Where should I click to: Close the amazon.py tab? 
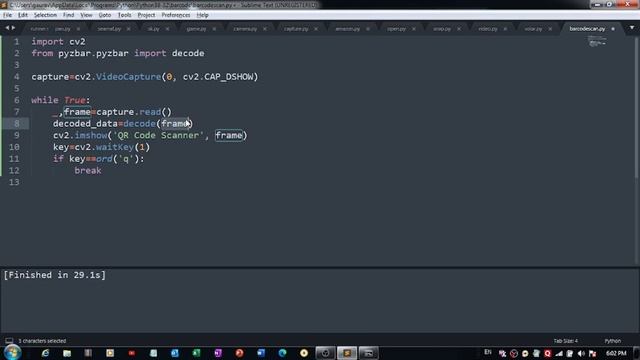[368, 29]
